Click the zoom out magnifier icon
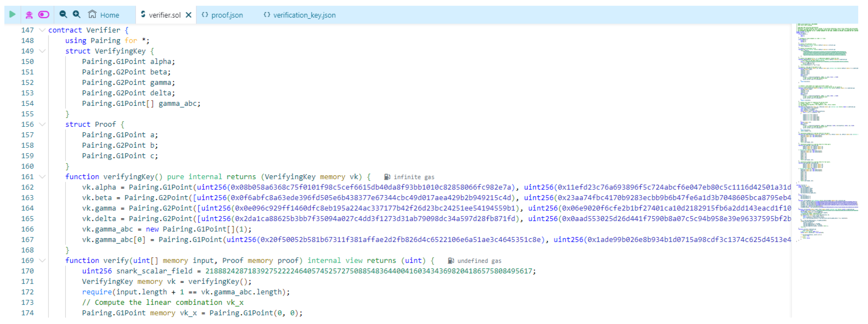Viewport: 868px width, 324px height. (x=63, y=14)
